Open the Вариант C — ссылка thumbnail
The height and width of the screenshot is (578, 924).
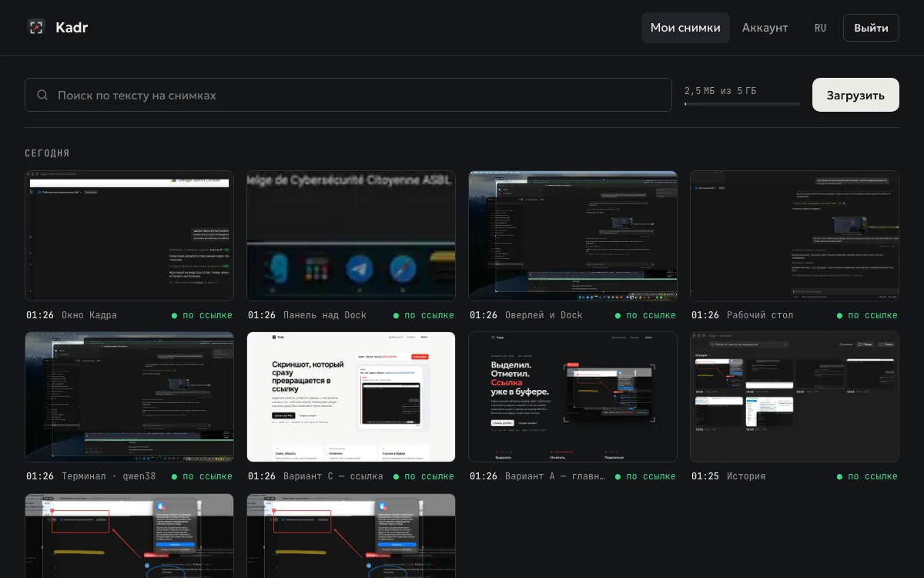351,397
